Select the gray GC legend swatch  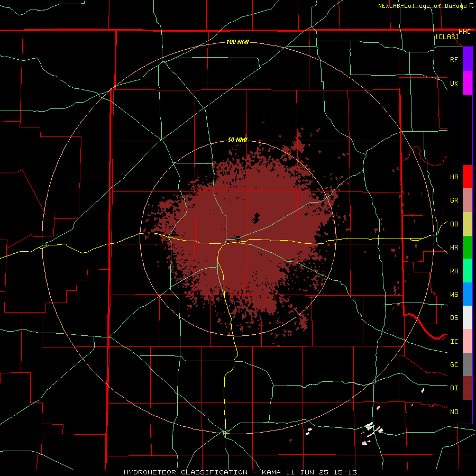coord(467,364)
